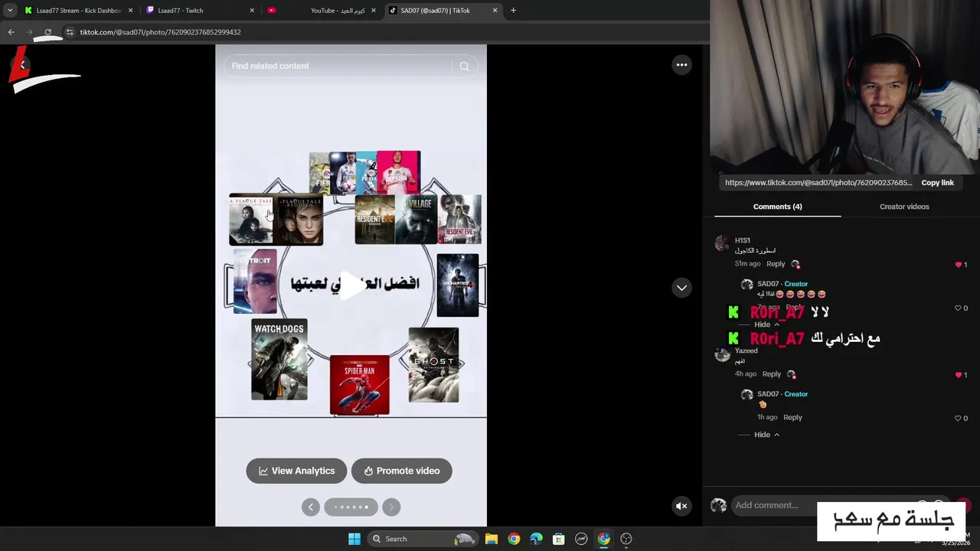Open OBS Studio from the taskbar

(626, 539)
